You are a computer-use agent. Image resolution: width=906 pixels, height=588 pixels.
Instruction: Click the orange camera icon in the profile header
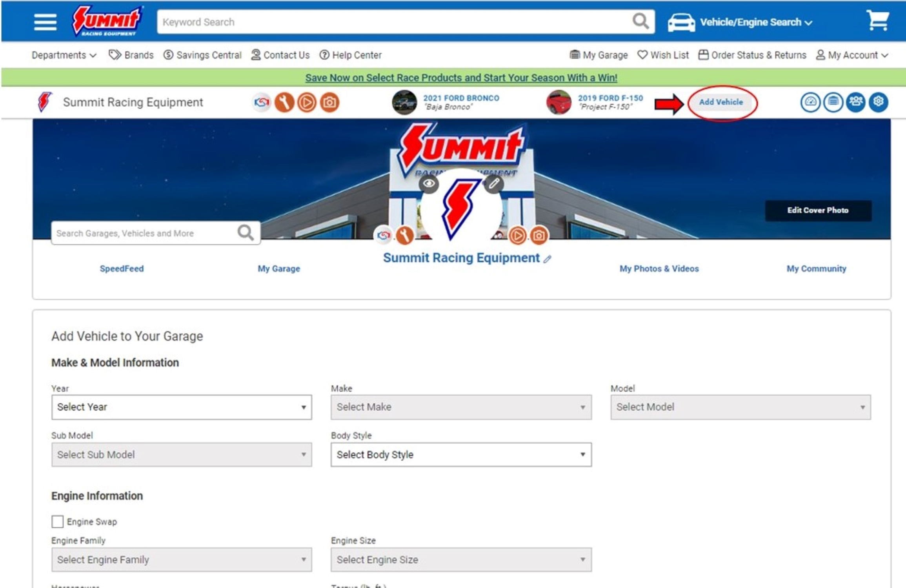[329, 103]
